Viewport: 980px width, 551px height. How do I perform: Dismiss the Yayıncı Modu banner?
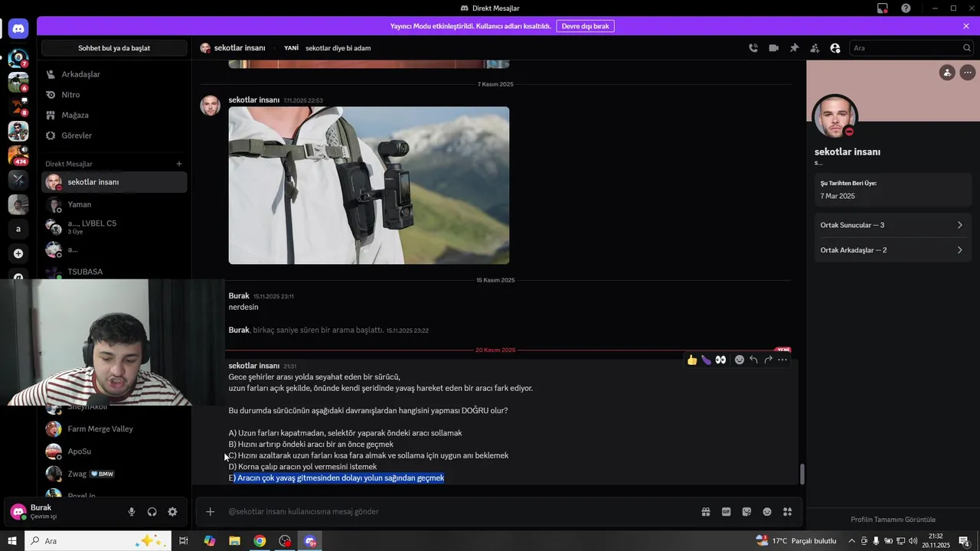click(x=966, y=26)
